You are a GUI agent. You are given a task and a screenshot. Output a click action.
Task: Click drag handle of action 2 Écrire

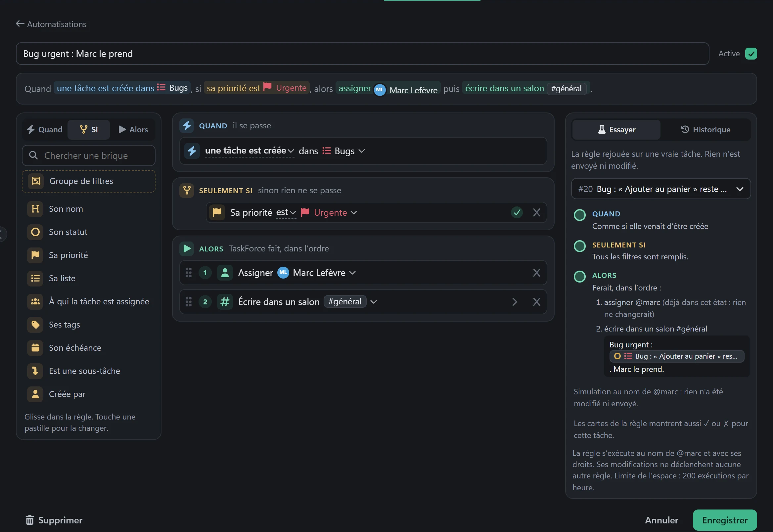point(188,302)
